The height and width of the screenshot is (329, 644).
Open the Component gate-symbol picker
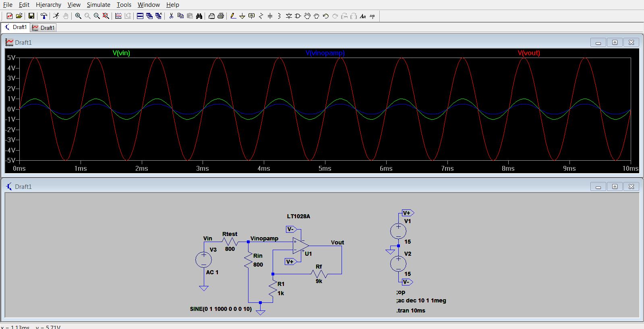[x=298, y=16]
